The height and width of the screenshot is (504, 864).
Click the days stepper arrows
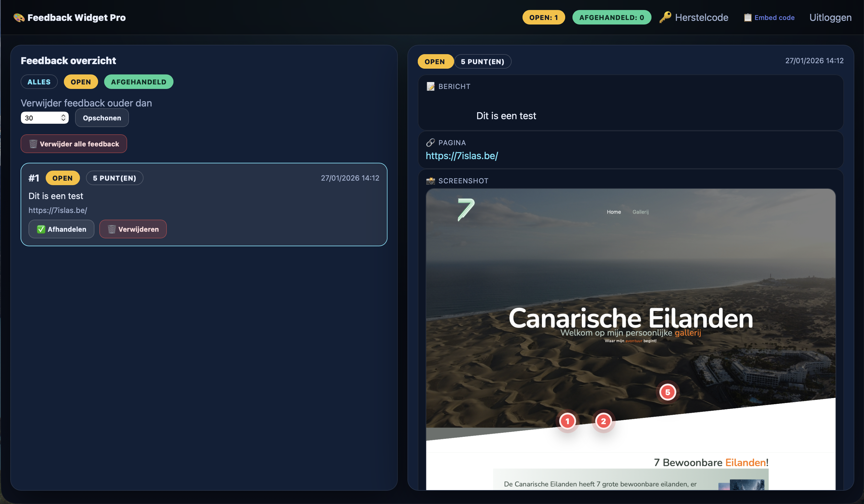tap(64, 117)
